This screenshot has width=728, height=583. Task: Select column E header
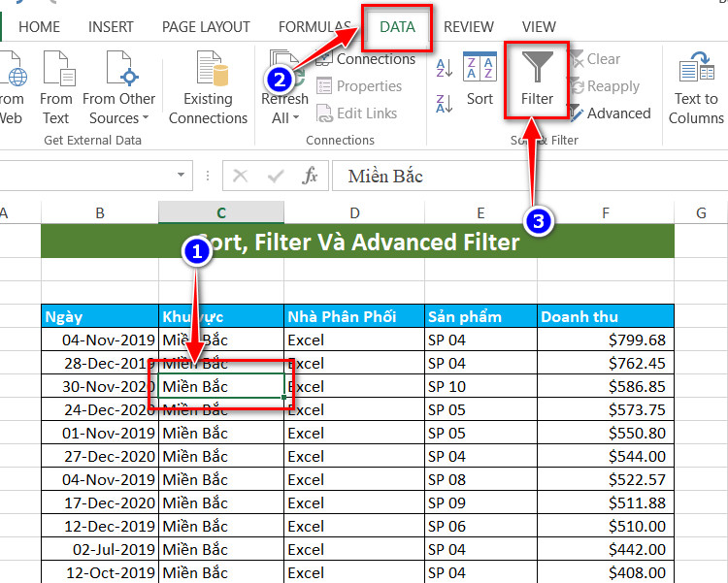pyautogui.click(x=481, y=213)
